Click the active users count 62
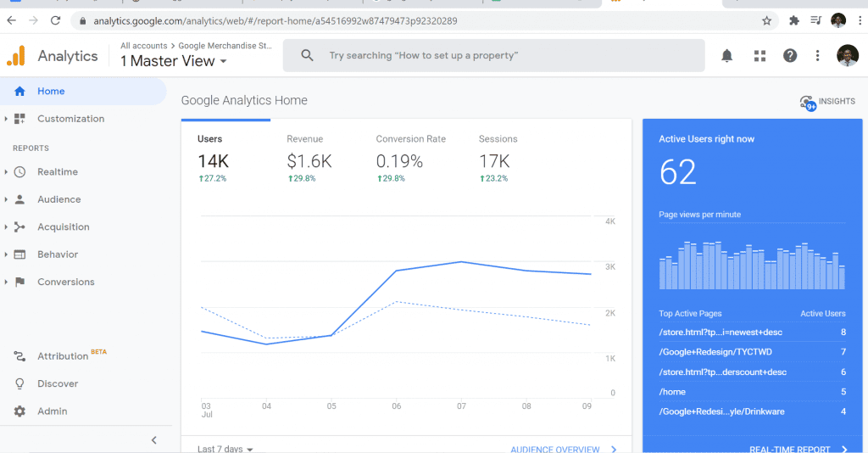The width and height of the screenshot is (868, 453). [x=677, y=172]
